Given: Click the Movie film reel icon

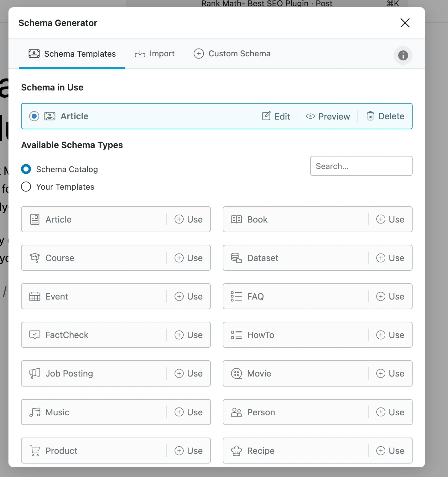Looking at the screenshot, I should [x=236, y=373].
